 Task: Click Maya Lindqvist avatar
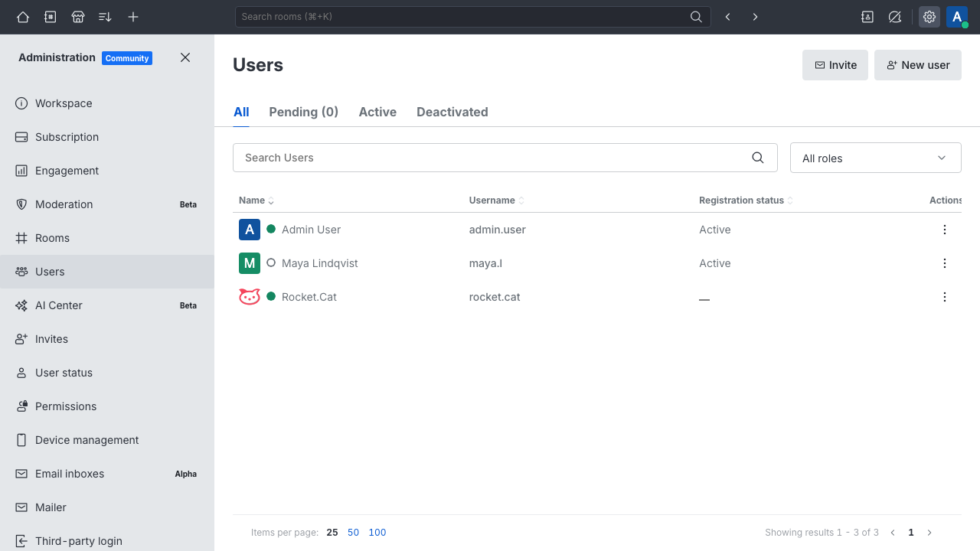[x=250, y=263]
